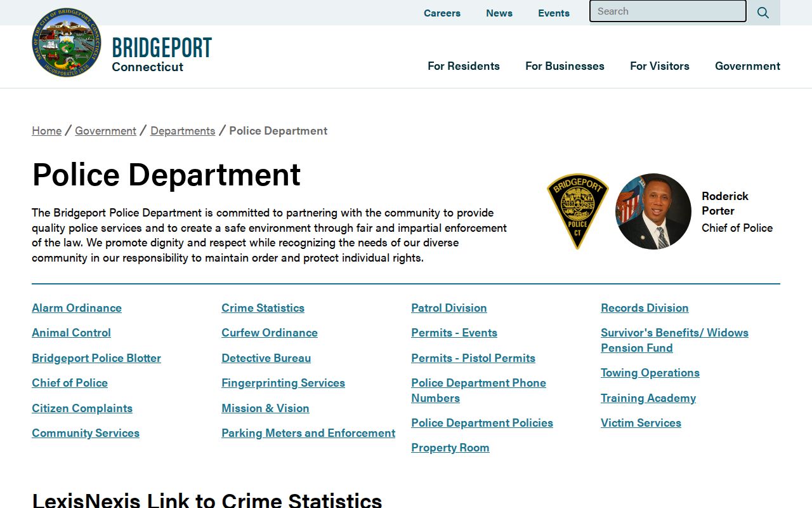Open the Careers page
Image resolution: width=812 pixels, height=508 pixels.
(x=442, y=13)
